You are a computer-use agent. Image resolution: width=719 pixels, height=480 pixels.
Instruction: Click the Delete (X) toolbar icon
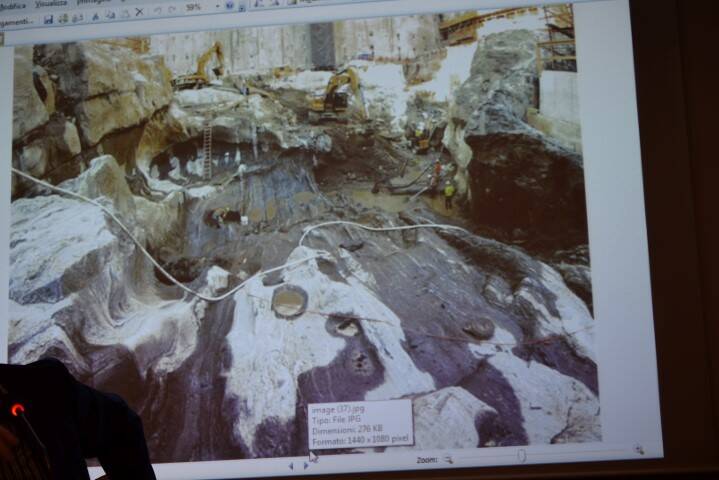(139, 12)
